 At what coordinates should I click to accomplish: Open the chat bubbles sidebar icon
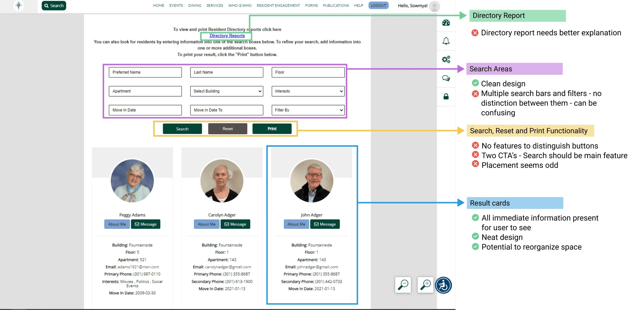[446, 78]
